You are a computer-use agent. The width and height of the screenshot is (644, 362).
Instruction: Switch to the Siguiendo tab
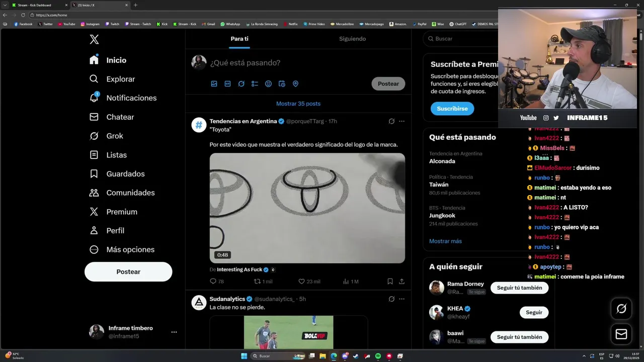[352, 39]
